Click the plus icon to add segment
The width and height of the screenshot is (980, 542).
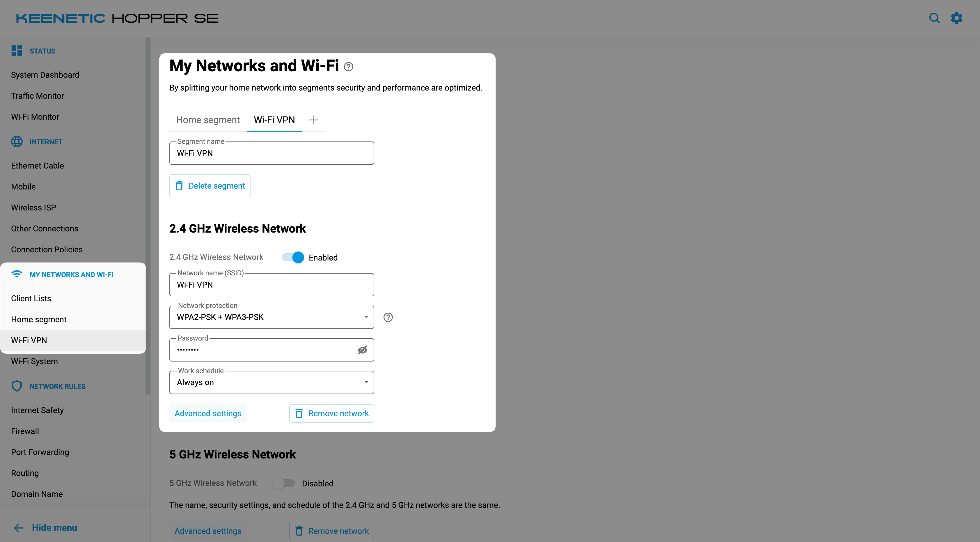pos(313,120)
